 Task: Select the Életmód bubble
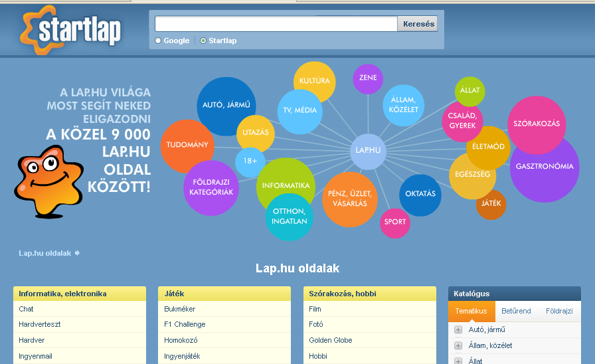489,149
